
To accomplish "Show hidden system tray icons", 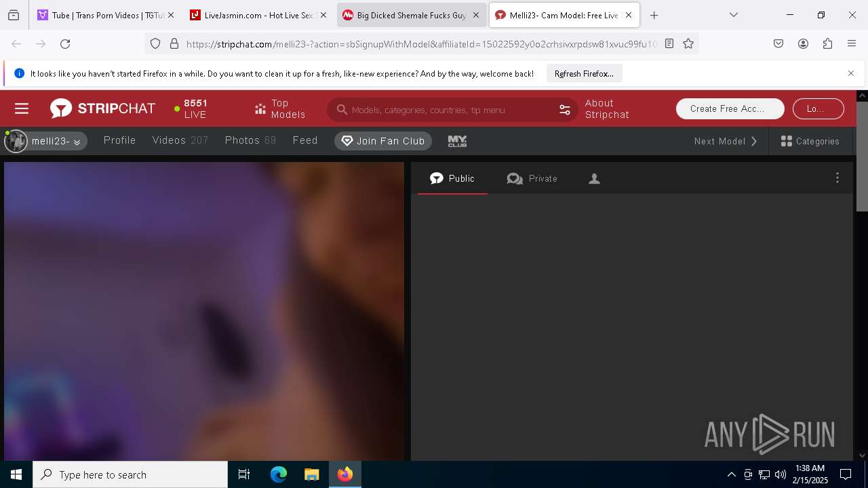I will (731, 474).
